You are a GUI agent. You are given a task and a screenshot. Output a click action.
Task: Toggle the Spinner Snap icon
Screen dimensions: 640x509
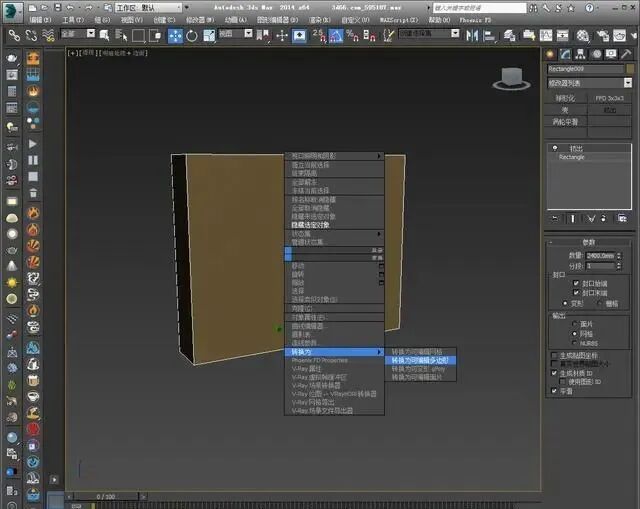[369, 36]
